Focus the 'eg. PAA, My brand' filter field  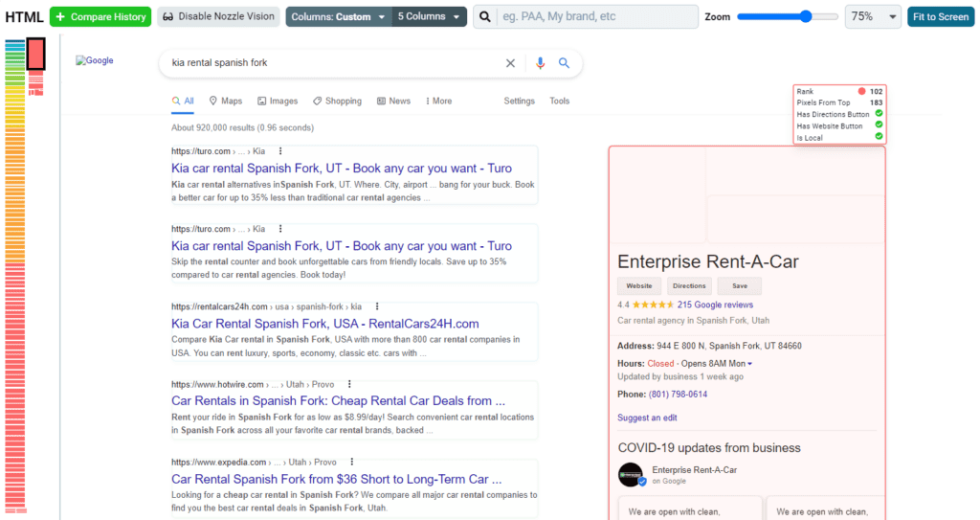(597, 17)
